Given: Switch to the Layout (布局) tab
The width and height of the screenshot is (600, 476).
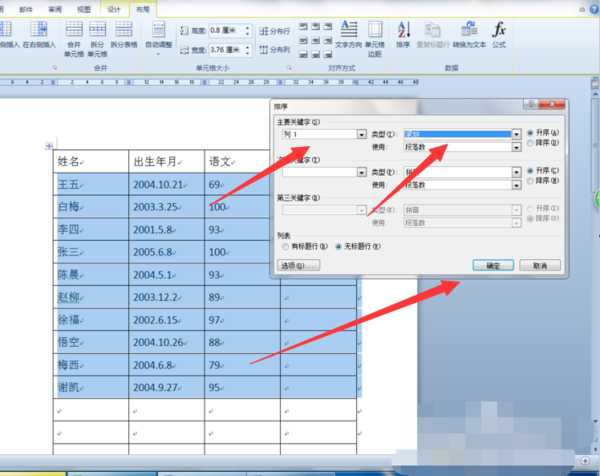Looking at the screenshot, I should pyautogui.click(x=143, y=9).
